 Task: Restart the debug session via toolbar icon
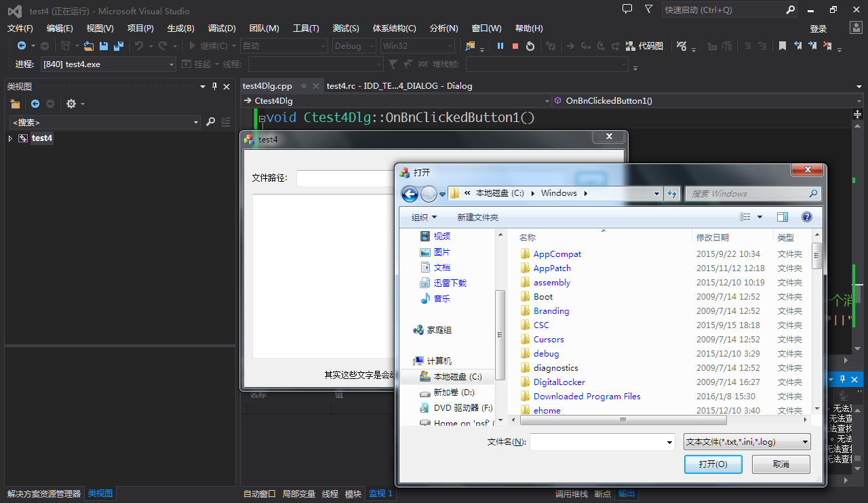click(x=530, y=46)
